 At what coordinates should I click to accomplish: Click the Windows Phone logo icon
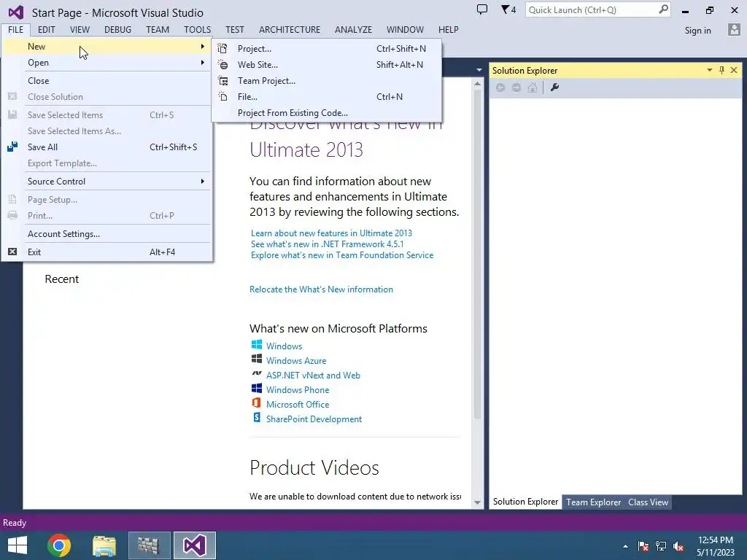pos(256,389)
